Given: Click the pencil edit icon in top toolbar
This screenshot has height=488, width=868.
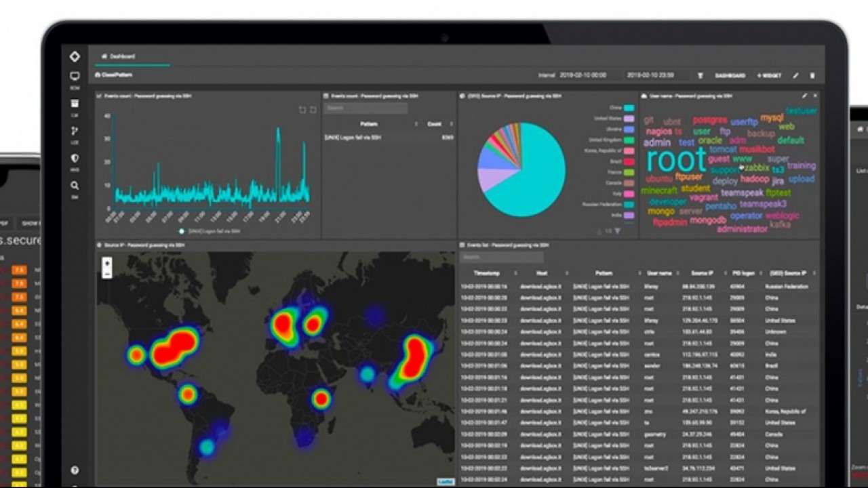Looking at the screenshot, I should pos(795,76).
